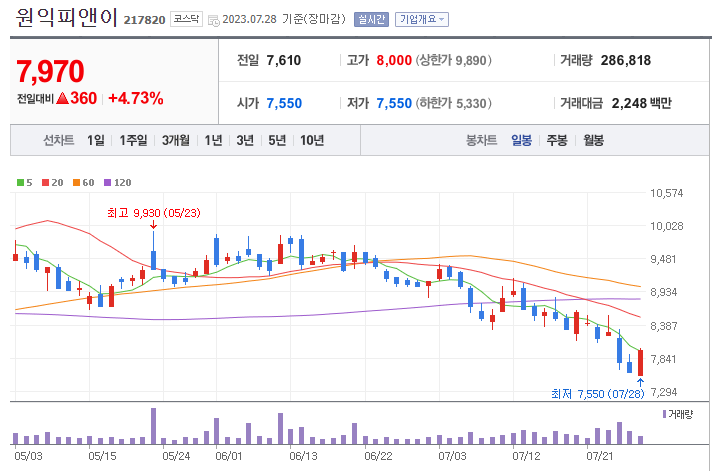
Task: Click the 07/21 date axis label
Action: (x=600, y=456)
